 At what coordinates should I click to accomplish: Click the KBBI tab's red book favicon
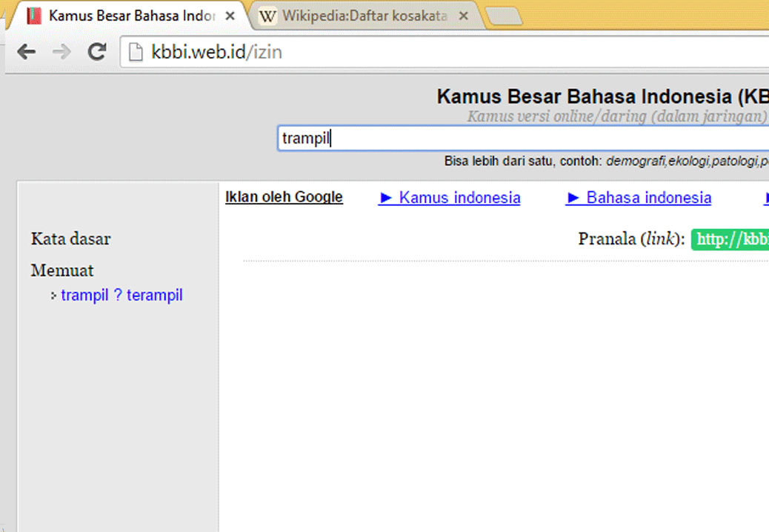(x=34, y=16)
